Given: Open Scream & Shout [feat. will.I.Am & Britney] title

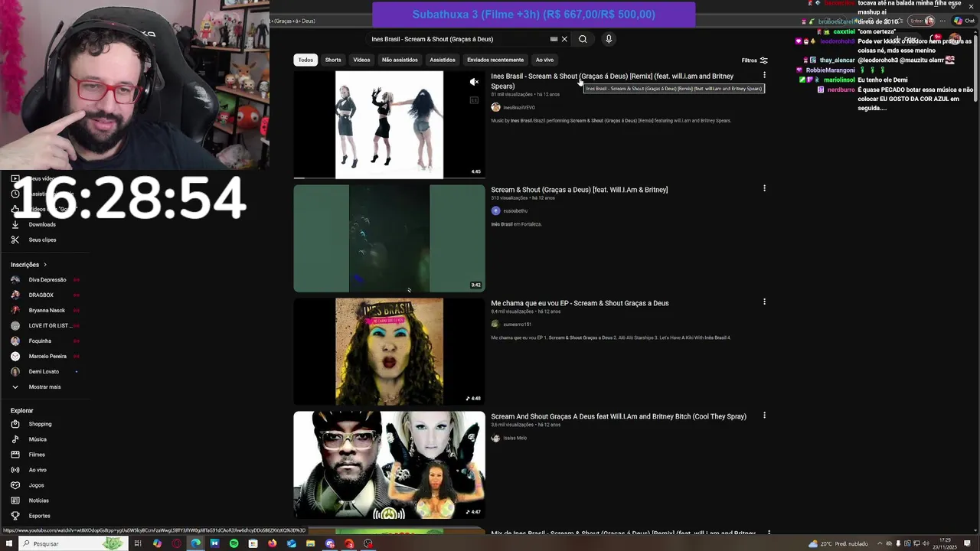Looking at the screenshot, I should pyautogui.click(x=579, y=190).
